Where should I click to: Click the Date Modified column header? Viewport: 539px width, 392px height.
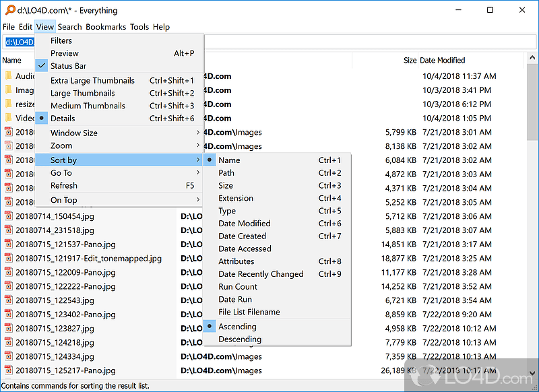pos(470,61)
